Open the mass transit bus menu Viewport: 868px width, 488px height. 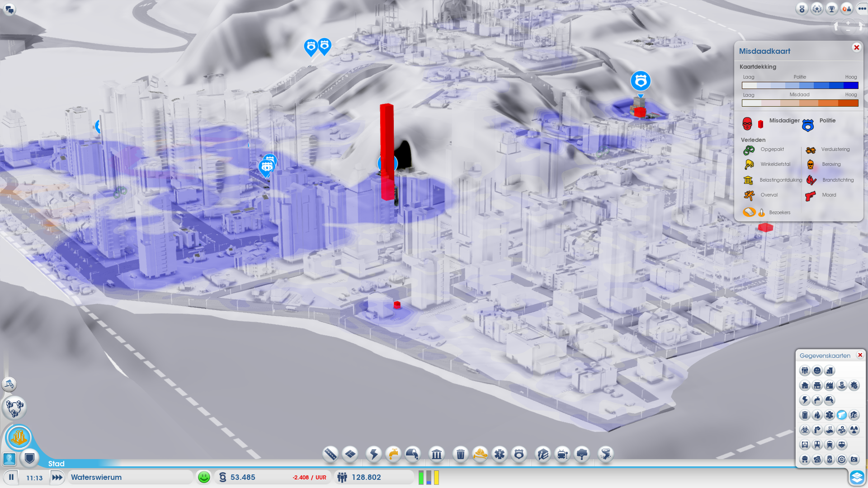(x=562, y=454)
